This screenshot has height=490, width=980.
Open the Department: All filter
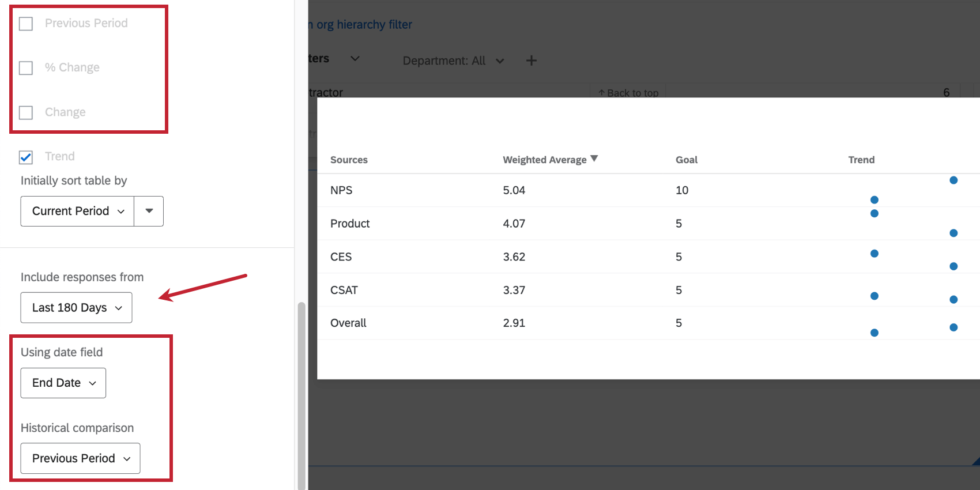(453, 61)
